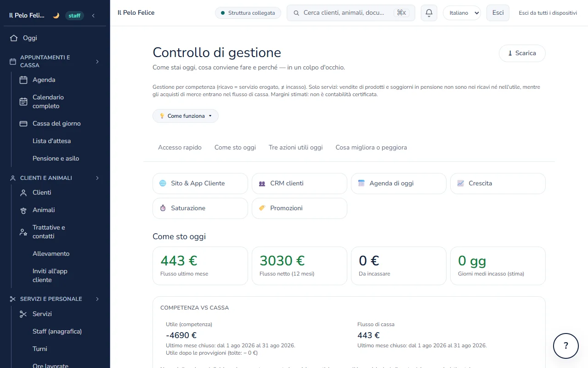Open the Italiano language dropdown
Screen dimensions: 588x368
462,13
